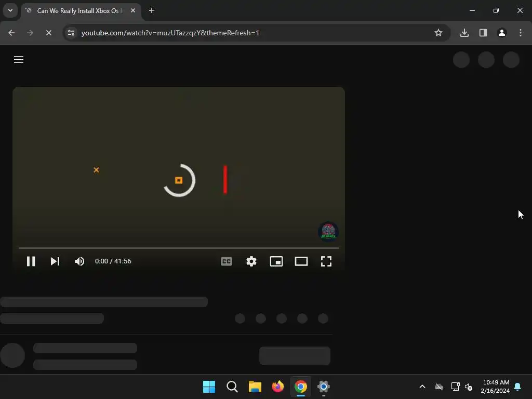The width and height of the screenshot is (532, 399).
Task: Open the YouTube hamburger guide menu
Action: (19, 59)
